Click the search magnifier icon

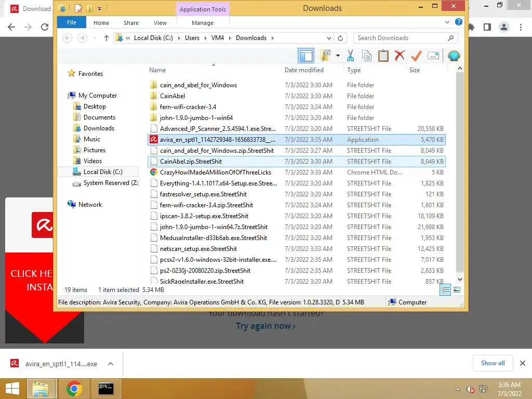click(x=450, y=38)
